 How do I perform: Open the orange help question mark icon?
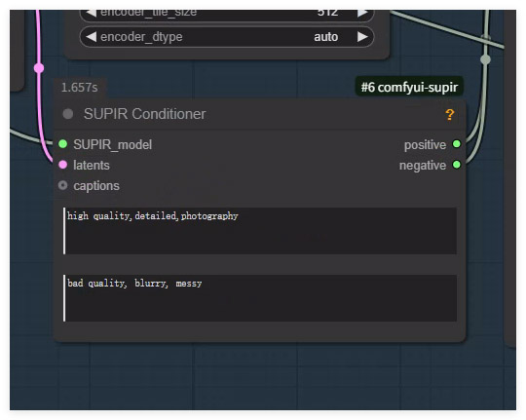pos(449,114)
